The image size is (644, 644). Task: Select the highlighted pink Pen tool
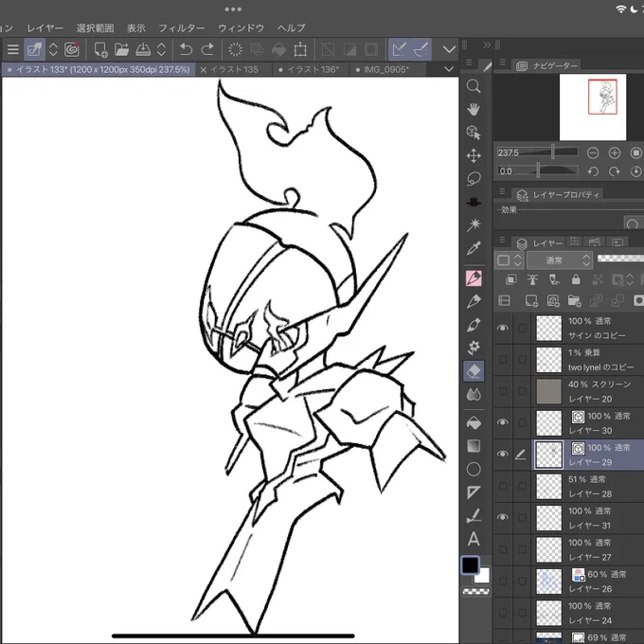[x=474, y=278]
